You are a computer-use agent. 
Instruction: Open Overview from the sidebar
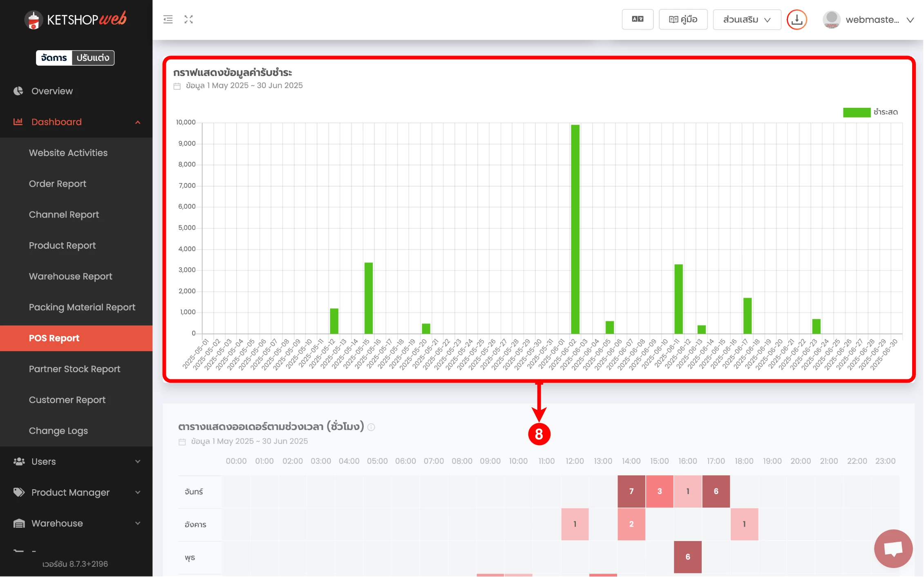(52, 91)
